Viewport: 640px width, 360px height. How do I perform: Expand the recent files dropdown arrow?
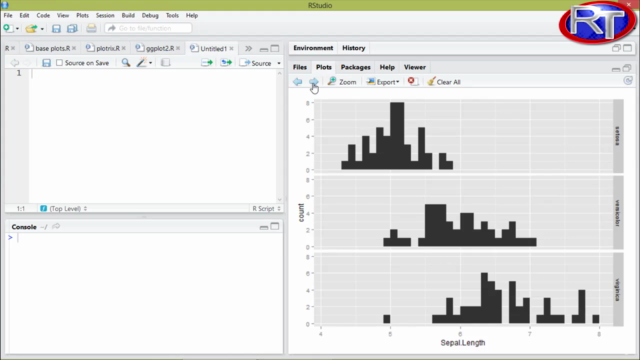click(x=42, y=29)
